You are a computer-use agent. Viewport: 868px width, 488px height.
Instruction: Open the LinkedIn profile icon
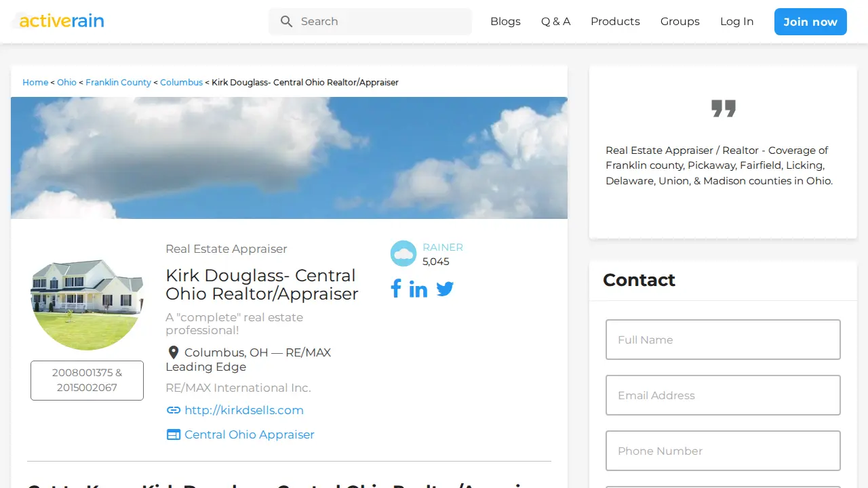click(x=418, y=289)
